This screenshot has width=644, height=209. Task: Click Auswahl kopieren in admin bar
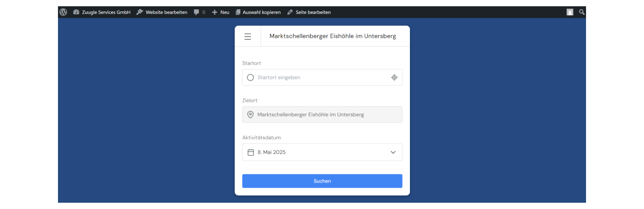258,12
